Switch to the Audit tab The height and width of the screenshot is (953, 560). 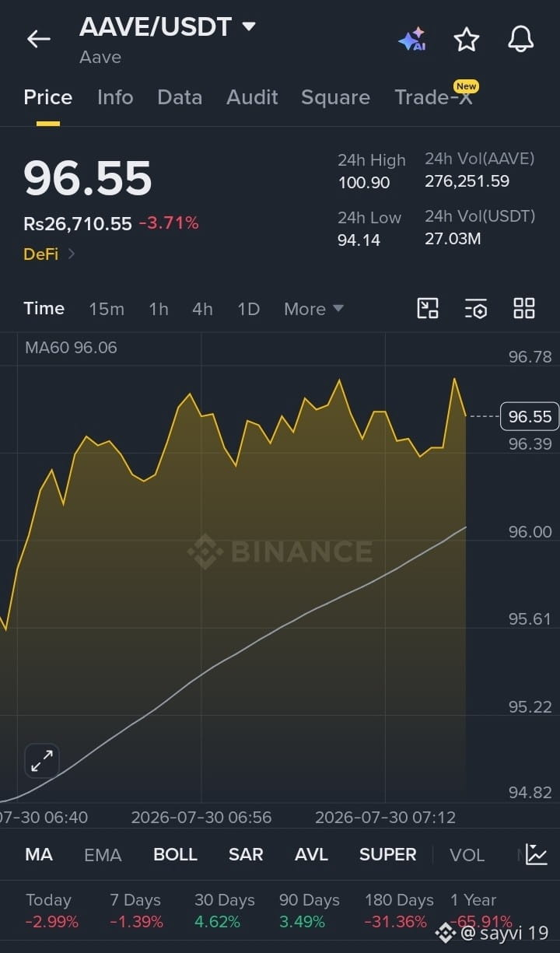[252, 97]
